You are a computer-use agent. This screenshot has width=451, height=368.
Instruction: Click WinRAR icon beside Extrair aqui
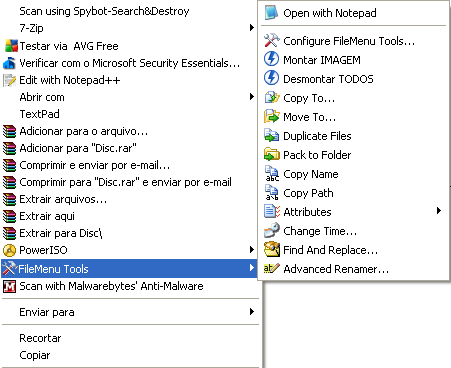(x=9, y=216)
